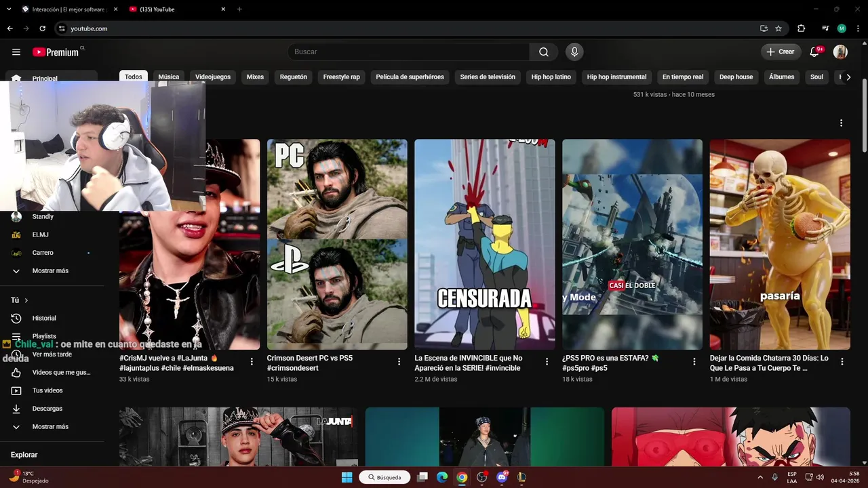The height and width of the screenshot is (488, 868).
Task: Click the taskbar Búsqueda box
Action: 384,477
